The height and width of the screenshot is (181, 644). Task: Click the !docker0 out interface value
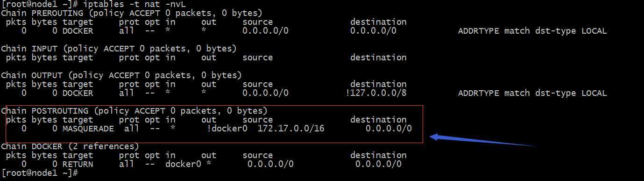[227, 129]
